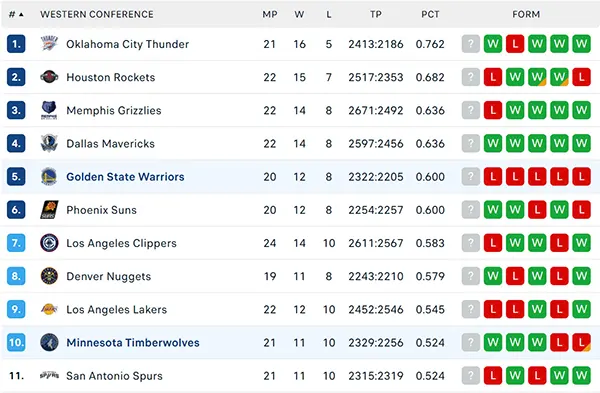
Task: Open the Minnesota Timberwolves team link
Action: [x=133, y=342]
